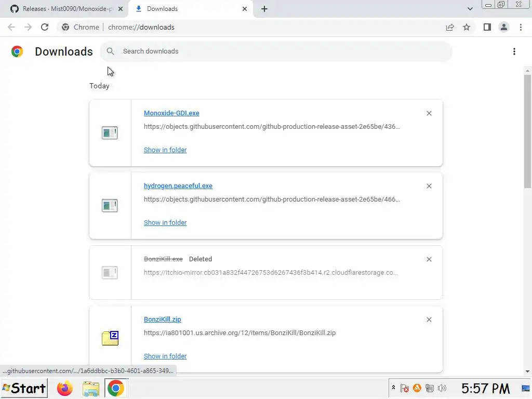532x399 pixels.
Task: Show BonziKill.zip in folder
Action: [x=165, y=356]
